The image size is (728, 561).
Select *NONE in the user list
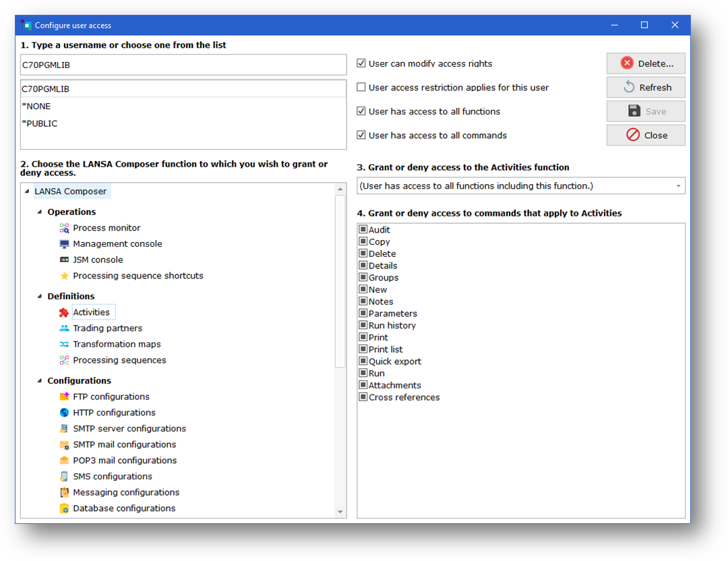[183, 107]
